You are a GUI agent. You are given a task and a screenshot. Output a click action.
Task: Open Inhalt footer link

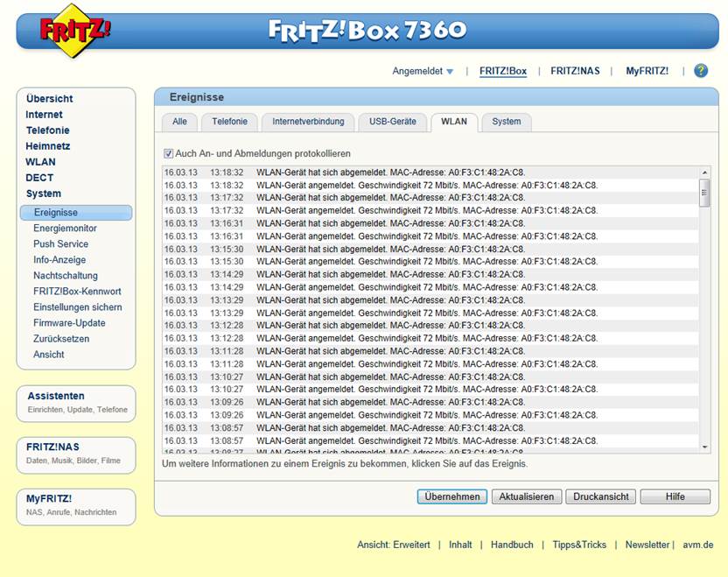pyautogui.click(x=460, y=545)
